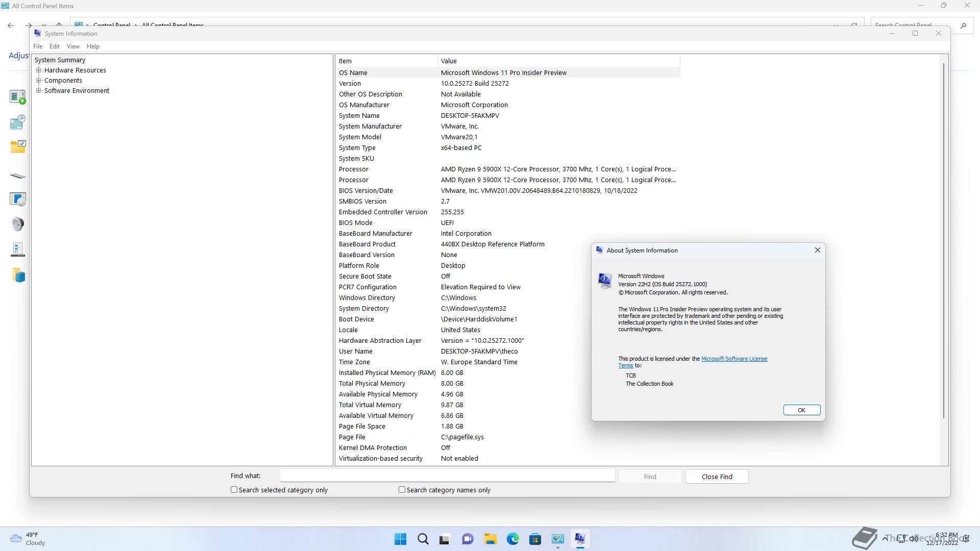This screenshot has width=980, height=551.
Task: Click the volume tray icon
Action: [x=914, y=538]
